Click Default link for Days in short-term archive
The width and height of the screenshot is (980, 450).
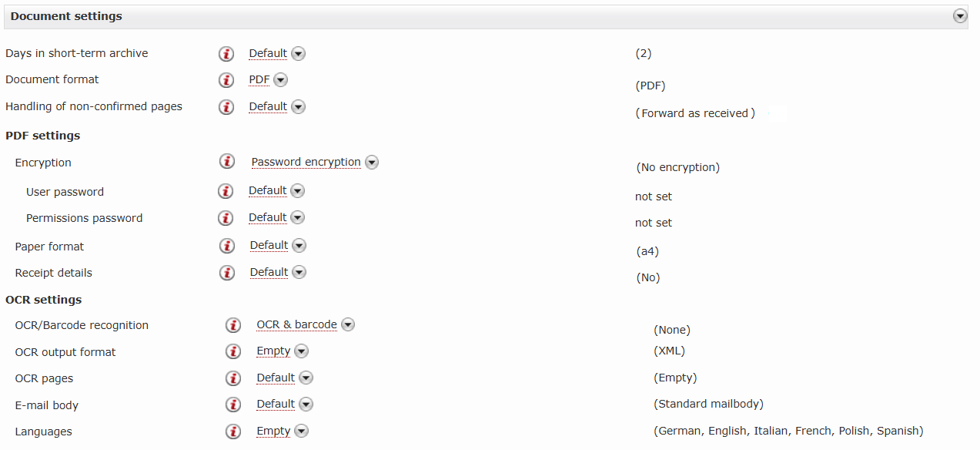point(268,54)
